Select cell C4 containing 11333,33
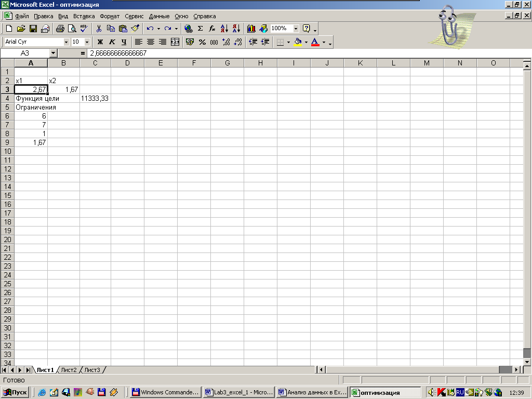Viewport: 532px width, 399px height. [96, 98]
